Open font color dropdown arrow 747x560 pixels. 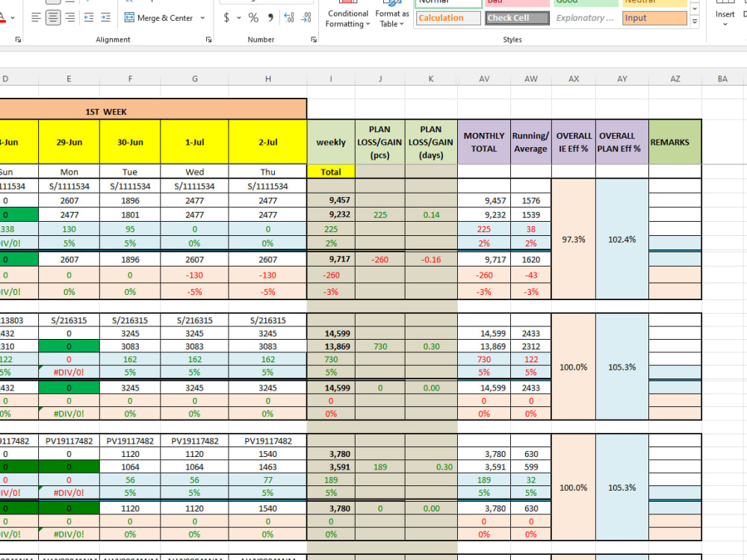coord(13,18)
